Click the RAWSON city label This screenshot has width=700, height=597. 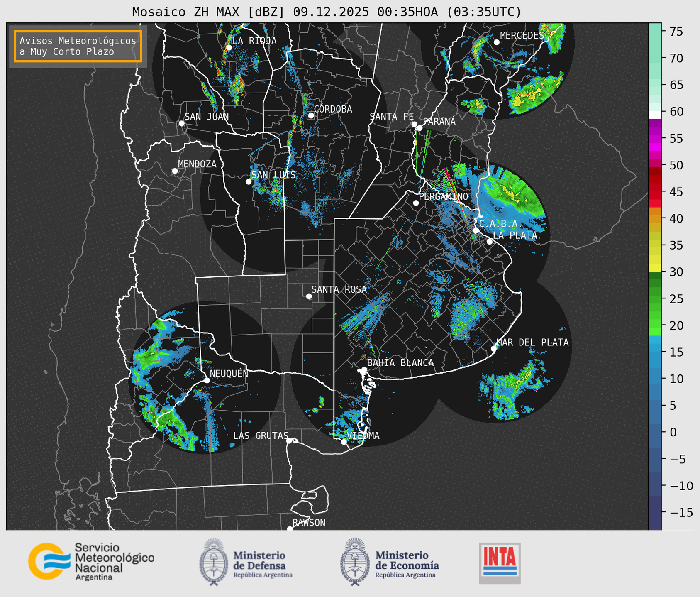click(309, 523)
